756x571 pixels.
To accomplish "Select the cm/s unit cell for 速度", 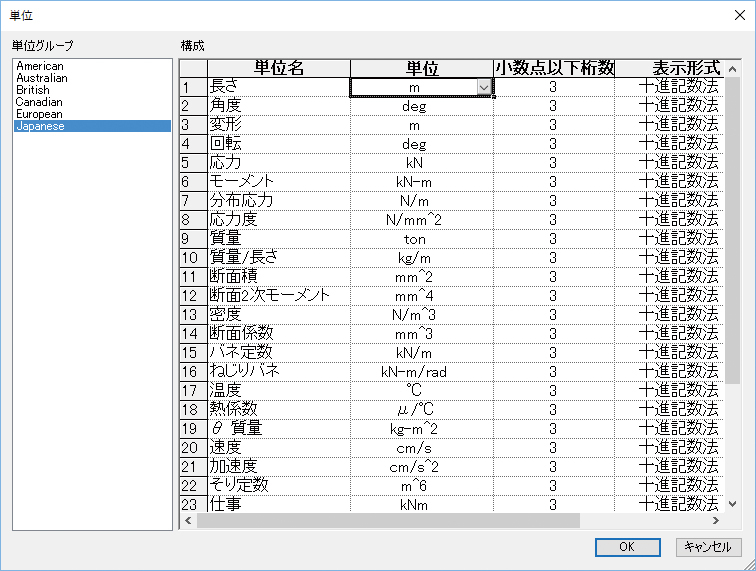I will click(x=422, y=448).
